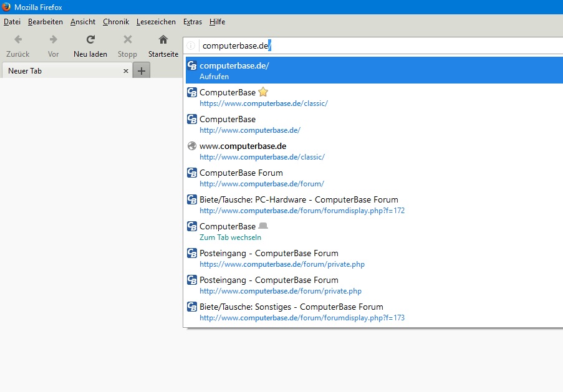Open the Ansicht menu
The height and width of the screenshot is (392, 563).
tap(83, 22)
